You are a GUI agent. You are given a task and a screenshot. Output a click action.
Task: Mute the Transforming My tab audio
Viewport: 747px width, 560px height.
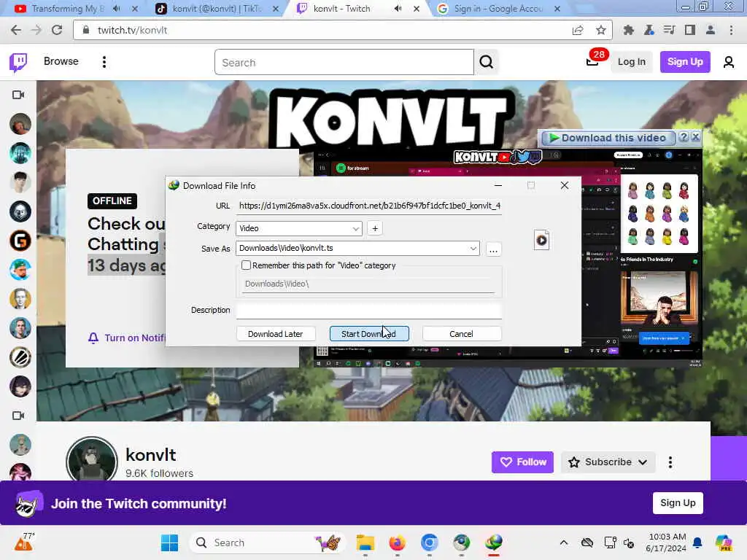point(117,9)
